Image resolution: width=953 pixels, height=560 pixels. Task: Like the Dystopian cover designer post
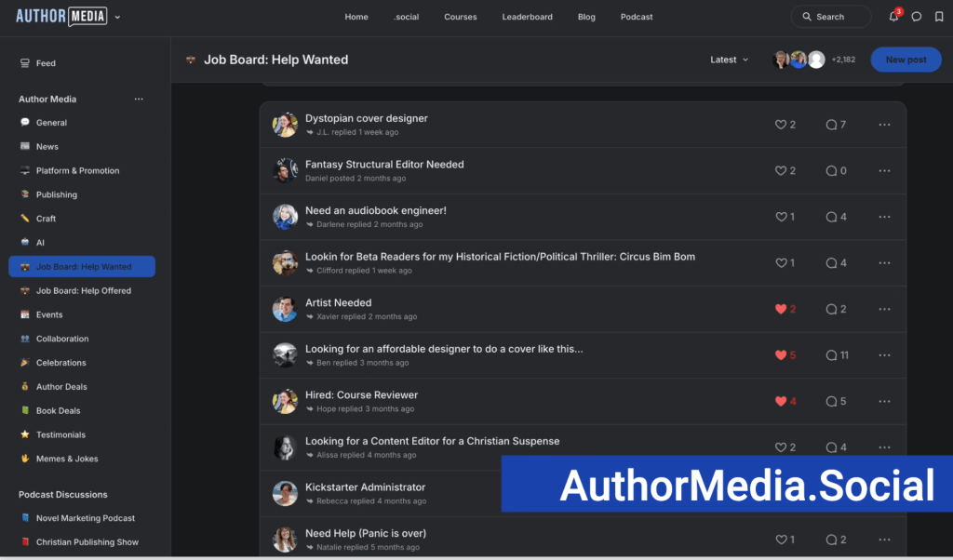click(781, 125)
